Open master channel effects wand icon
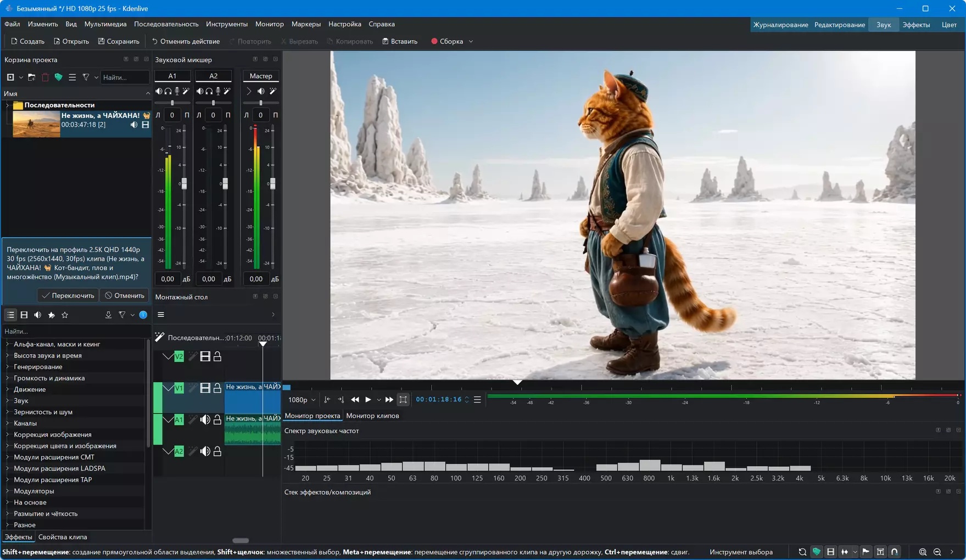Image resolution: width=966 pixels, height=560 pixels. coord(272,91)
